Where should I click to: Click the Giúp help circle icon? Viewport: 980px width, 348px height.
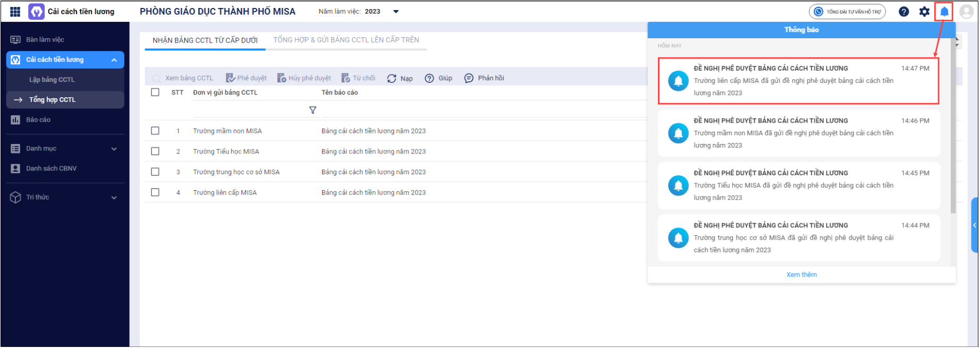(x=429, y=78)
